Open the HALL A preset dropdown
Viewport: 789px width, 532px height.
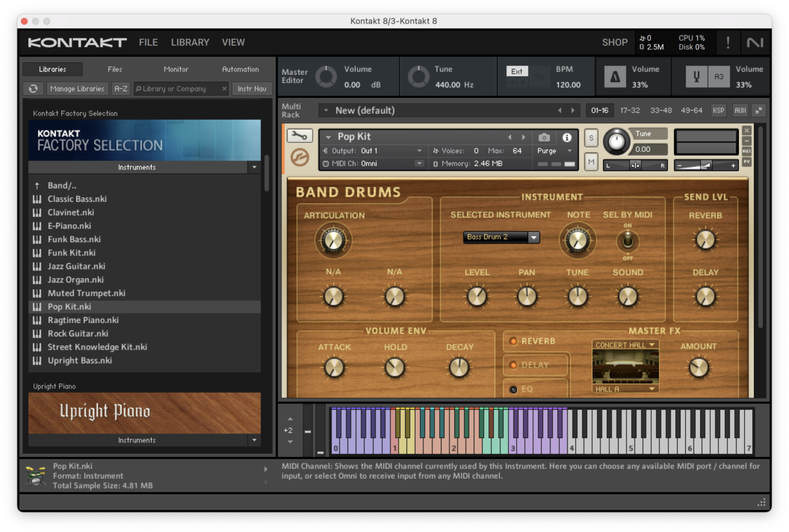pos(625,389)
